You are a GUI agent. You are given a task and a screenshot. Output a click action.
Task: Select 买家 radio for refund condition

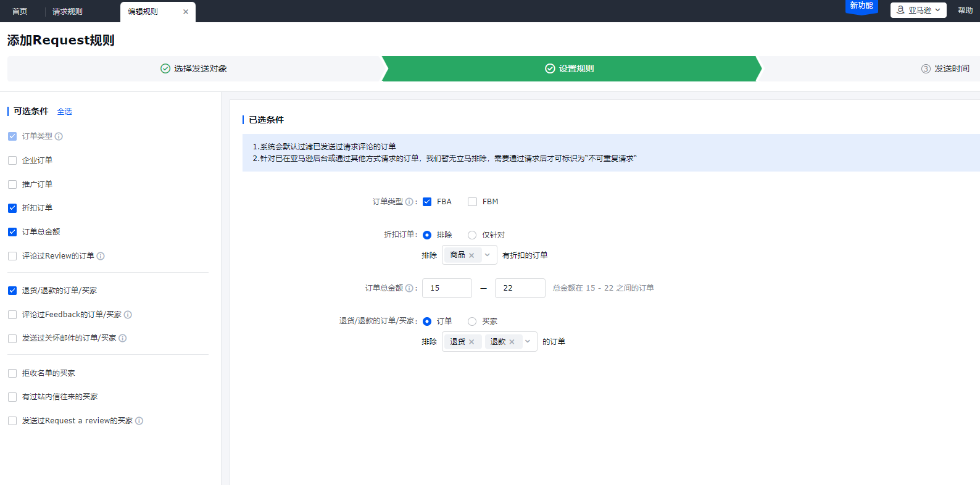472,321
